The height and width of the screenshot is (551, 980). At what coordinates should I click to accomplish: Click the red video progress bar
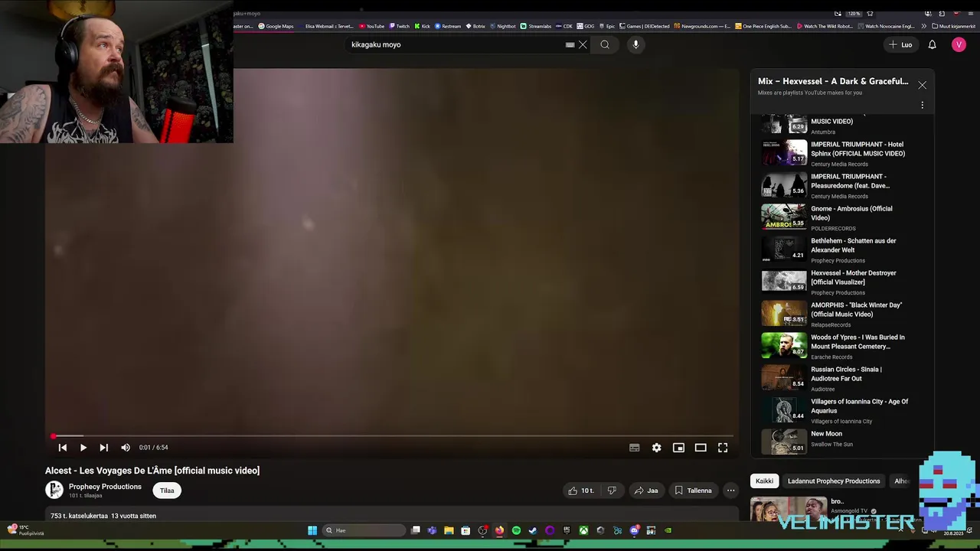click(x=392, y=436)
